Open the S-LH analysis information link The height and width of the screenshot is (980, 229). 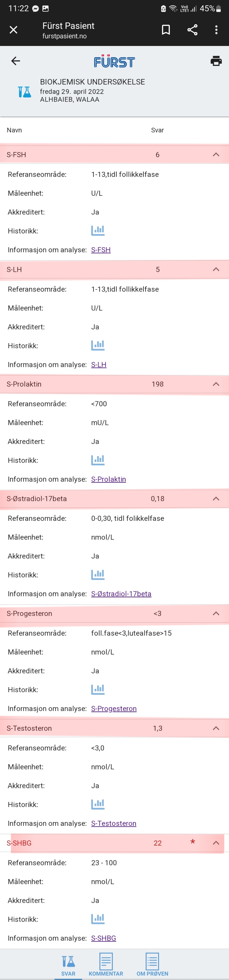point(99,365)
